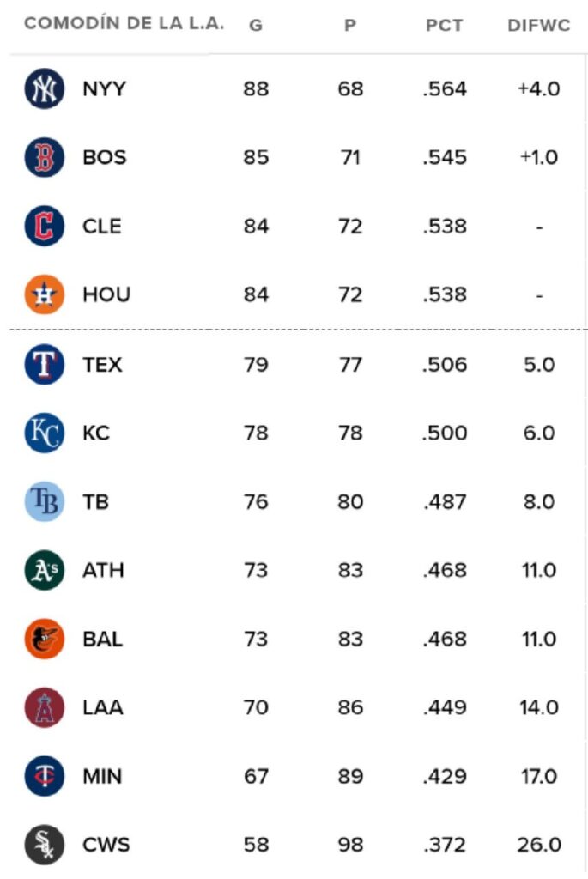This screenshot has width=588, height=879.
Task: Click the New York Yankees logo
Action: 45,89
